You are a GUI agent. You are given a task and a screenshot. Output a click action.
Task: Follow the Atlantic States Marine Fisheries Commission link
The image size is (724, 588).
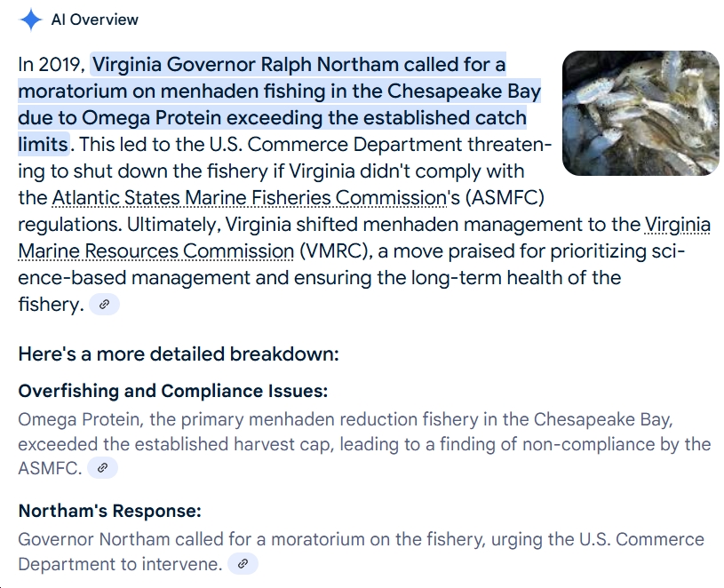pyautogui.click(x=250, y=198)
